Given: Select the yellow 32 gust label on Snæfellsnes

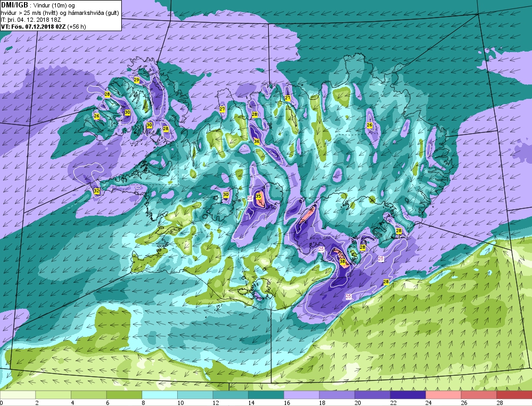Looking at the screenshot, I should click(x=97, y=191).
